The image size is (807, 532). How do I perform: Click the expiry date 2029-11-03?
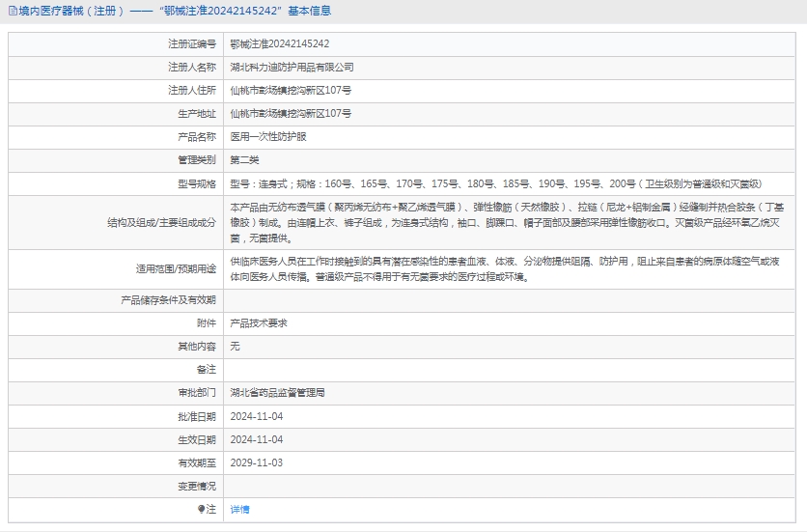point(256,462)
